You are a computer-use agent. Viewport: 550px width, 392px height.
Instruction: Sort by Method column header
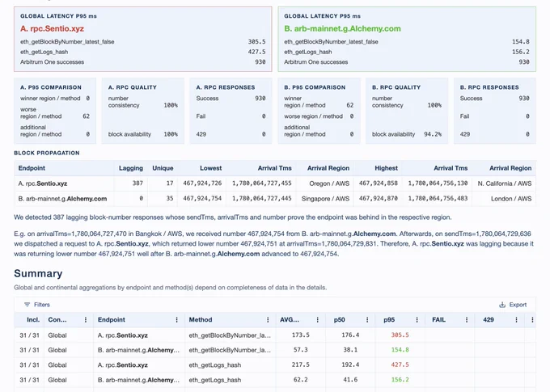pyautogui.click(x=201, y=320)
